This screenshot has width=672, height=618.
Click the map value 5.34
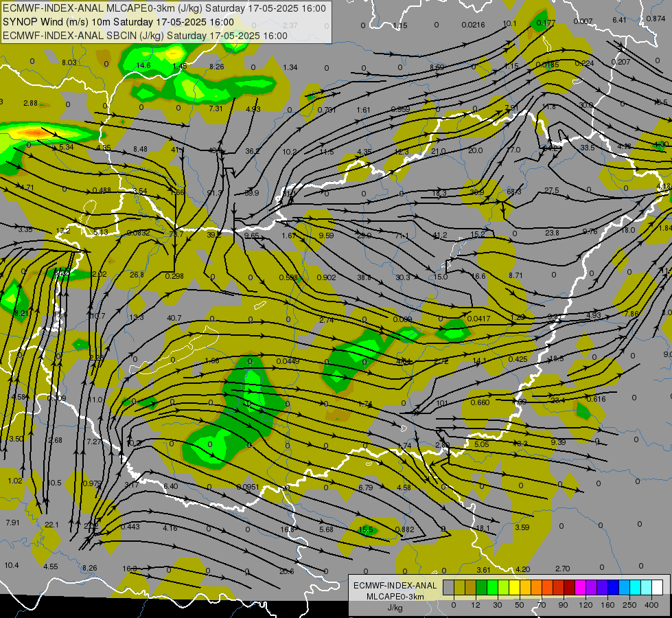pos(67,147)
